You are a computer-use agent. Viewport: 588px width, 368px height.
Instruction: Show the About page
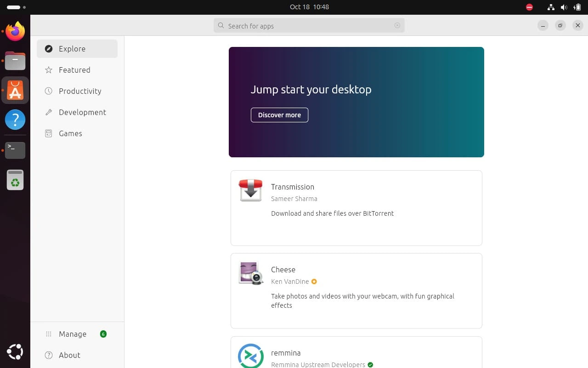tap(77, 355)
